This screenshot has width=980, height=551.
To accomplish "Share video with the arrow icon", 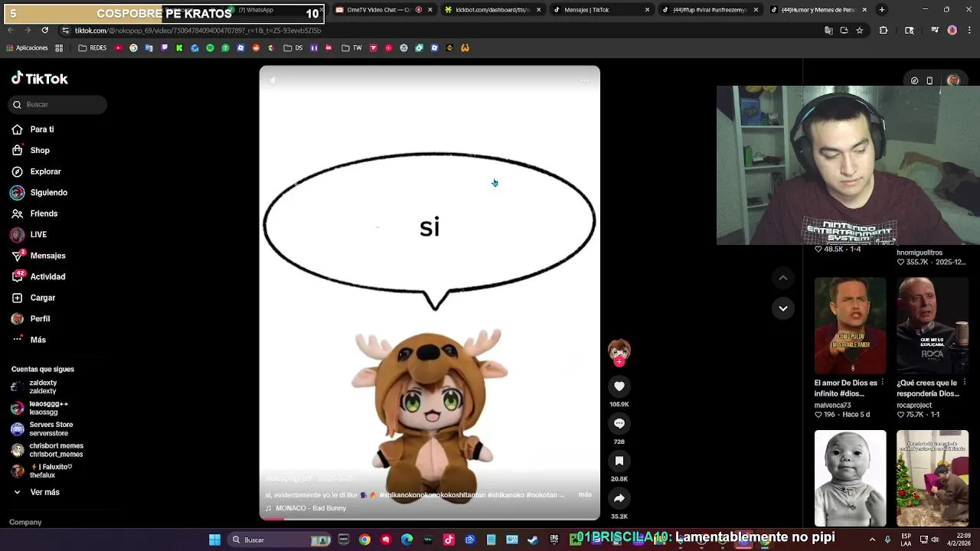I will (x=619, y=498).
